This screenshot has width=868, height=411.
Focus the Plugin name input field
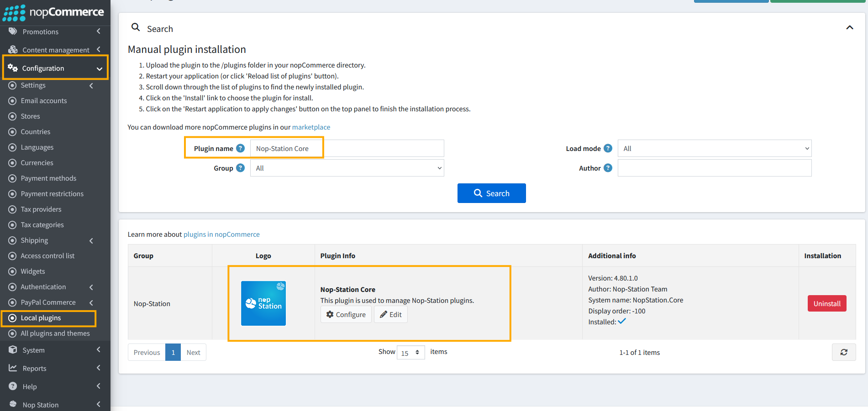[x=347, y=148]
